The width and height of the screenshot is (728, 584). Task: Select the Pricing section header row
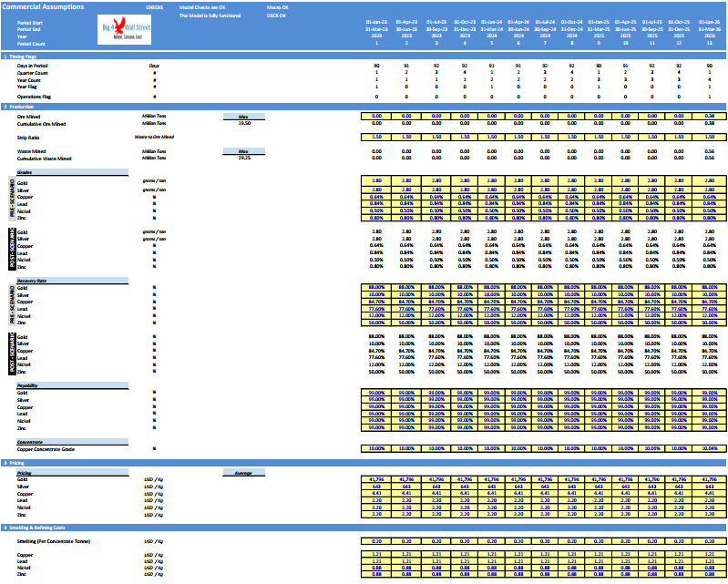tap(364, 463)
